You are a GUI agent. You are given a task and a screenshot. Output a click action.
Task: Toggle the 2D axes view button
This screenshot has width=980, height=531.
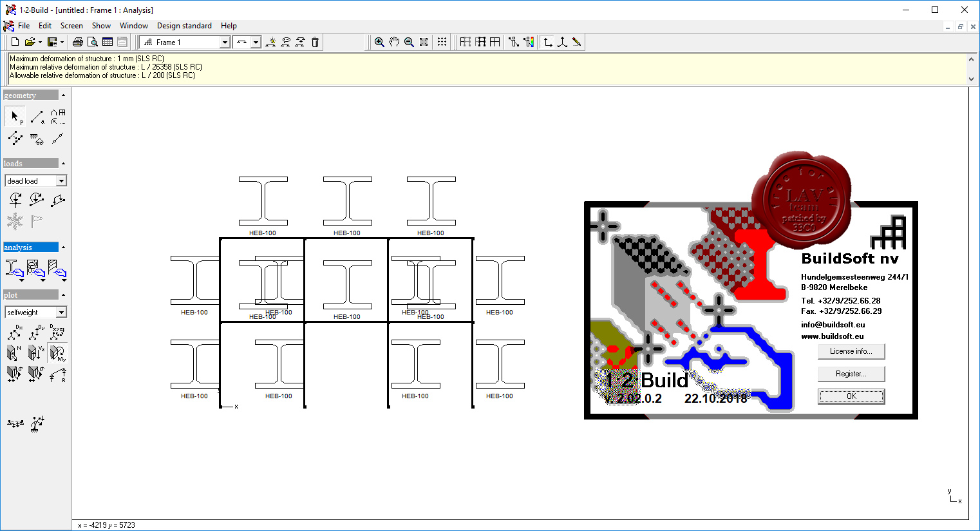(x=547, y=42)
